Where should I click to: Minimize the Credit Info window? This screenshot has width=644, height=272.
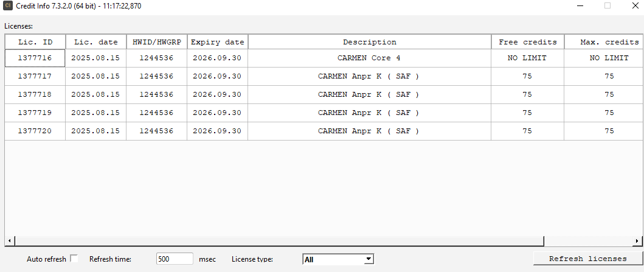580,5
